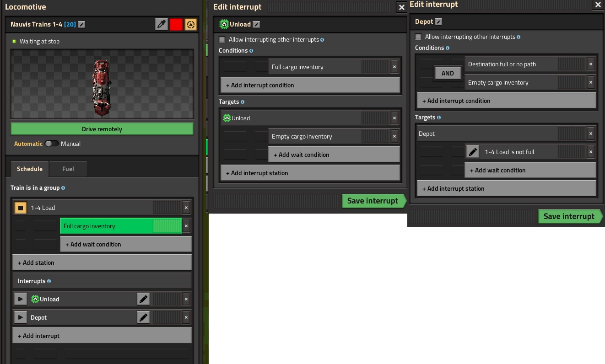Grab the drag handle on 1-4 Load station row
The width and height of the screenshot is (605, 364).
167,208
